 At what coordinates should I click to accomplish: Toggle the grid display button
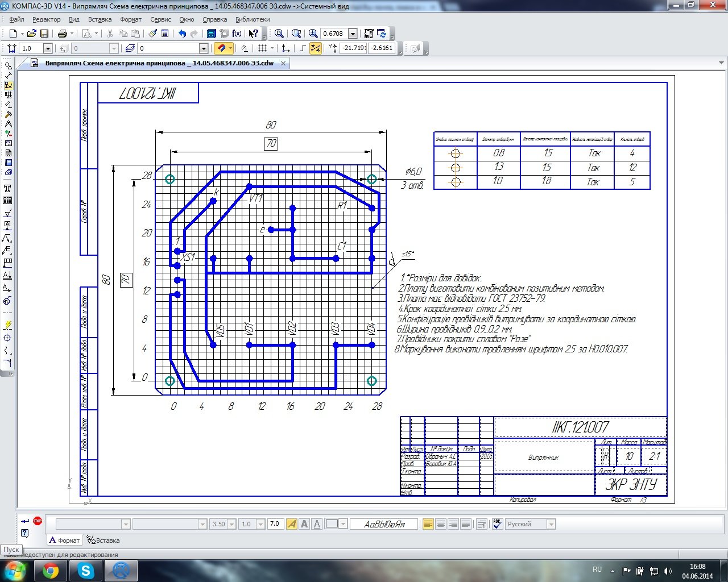tap(262, 48)
